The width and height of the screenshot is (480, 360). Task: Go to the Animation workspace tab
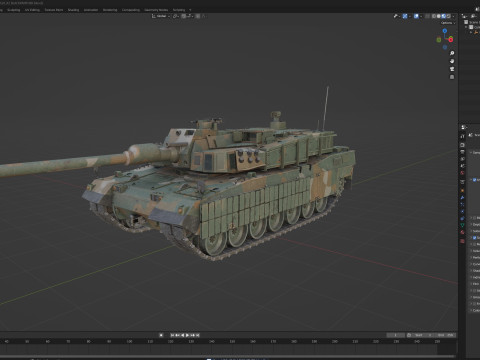coord(91,10)
